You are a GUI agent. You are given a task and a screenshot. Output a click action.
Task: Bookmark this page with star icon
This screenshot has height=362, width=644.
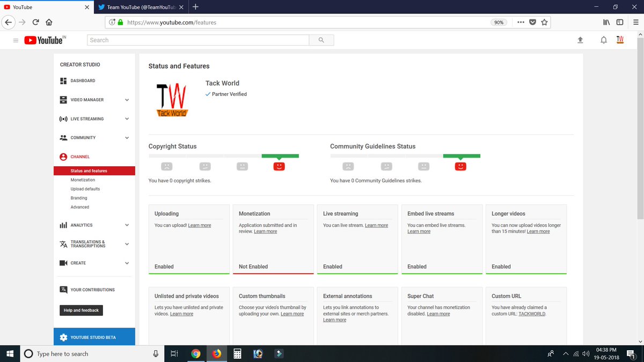tap(544, 23)
